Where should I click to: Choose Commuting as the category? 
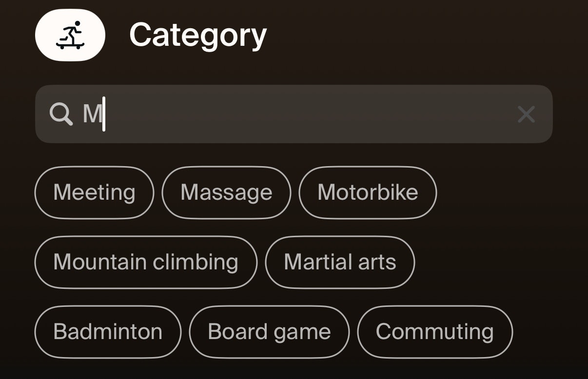pyautogui.click(x=435, y=332)
